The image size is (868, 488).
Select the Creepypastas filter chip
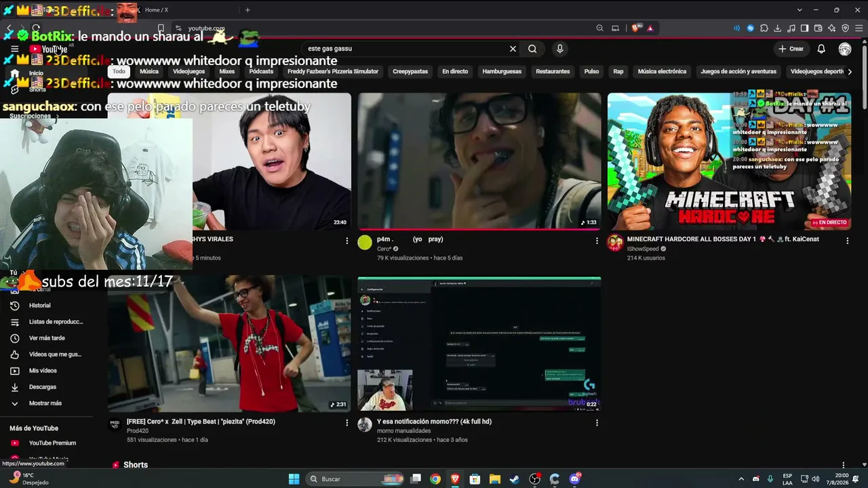410,71
